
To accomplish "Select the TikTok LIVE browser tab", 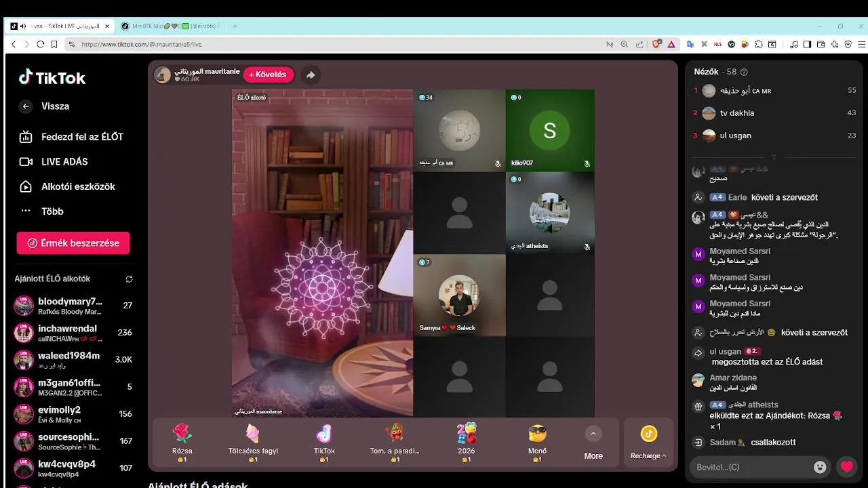I will [61, 26].
